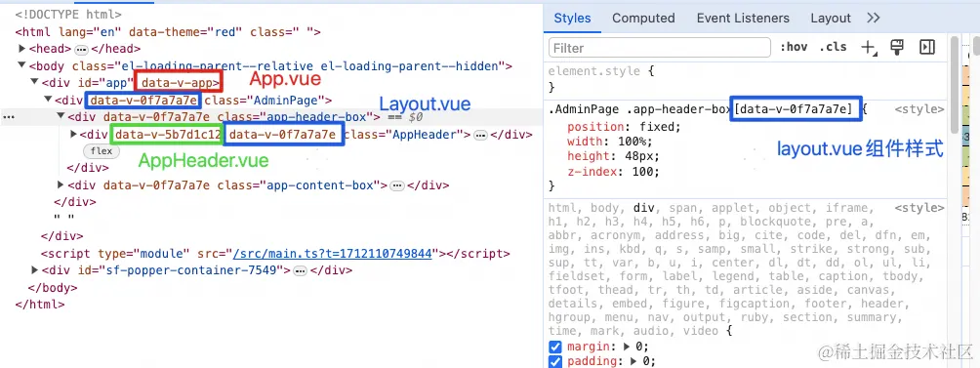Screen dimensions: 980x368
Task: Uncheck the padding property checkbox
Action: click(x=554, y=362)
